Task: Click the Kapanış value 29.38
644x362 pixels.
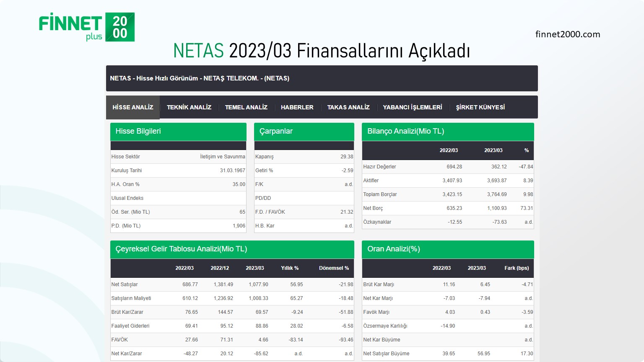Action: [x=347, y=157]
